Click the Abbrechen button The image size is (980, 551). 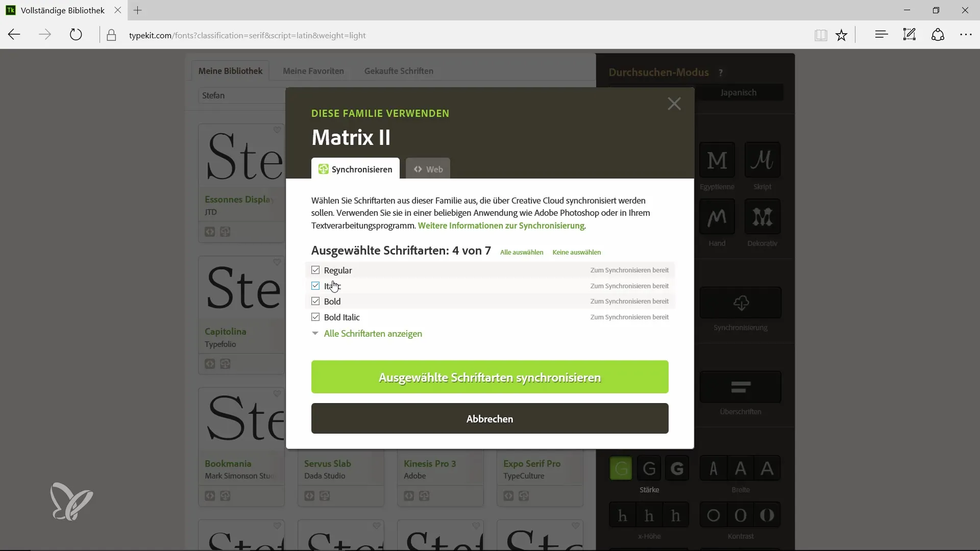pos(490,418)
